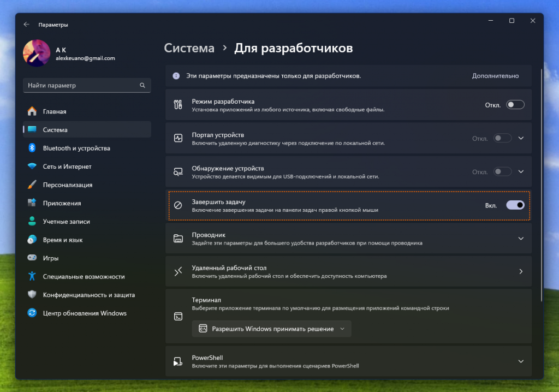Click the Режим разработчика title text
This screenshot has height=392, width=559.
click(223, 102)
